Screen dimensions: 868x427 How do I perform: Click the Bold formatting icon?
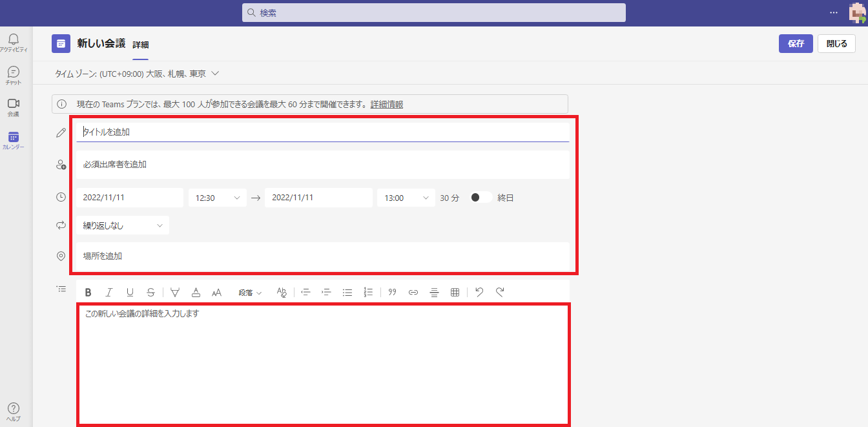pyautogui.click(x=88, y=293)
